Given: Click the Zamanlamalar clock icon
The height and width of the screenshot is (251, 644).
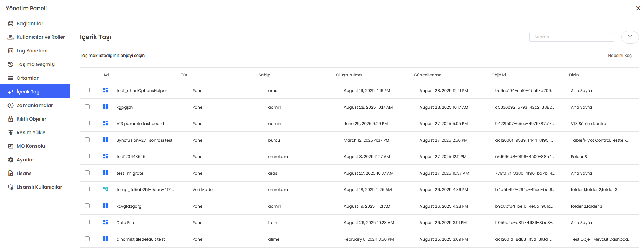Looking at the screenshot, I should [11, 105].
